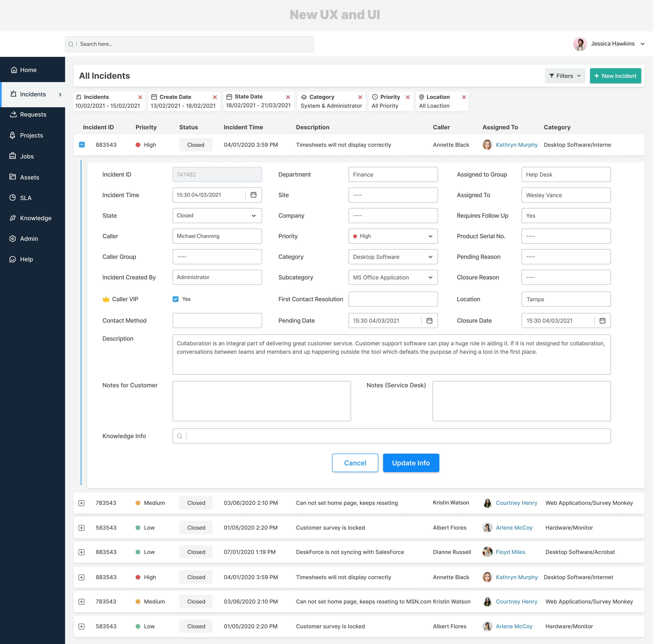Go to Knowledge in sidebar

click(x=35, y=218)
